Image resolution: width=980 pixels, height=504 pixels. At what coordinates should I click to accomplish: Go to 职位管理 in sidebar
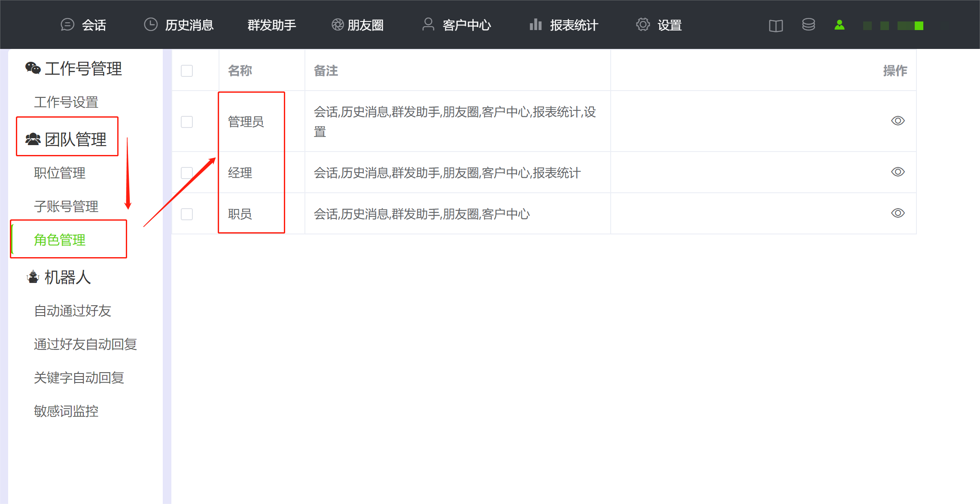coord(60,173)
